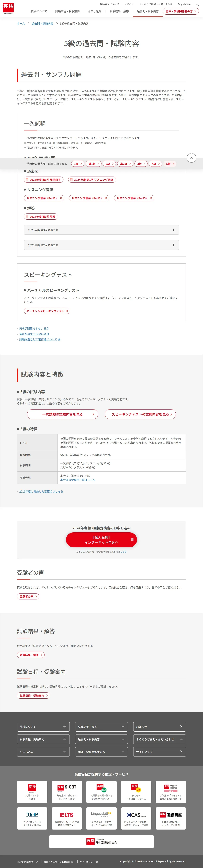The height and width of the screenshot is (868, 203).
Task: Open 本会場の受験地一覧はこちら link
Action: [x=78, y=480]
